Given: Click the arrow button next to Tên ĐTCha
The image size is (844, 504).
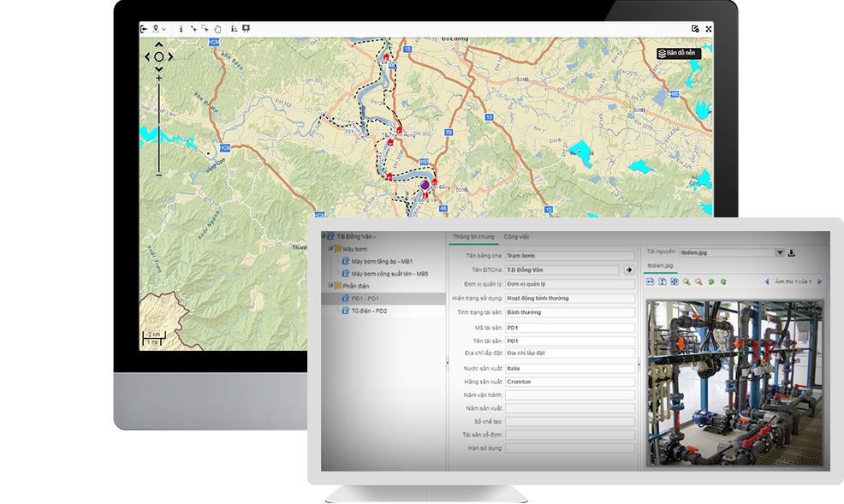Looking at the screenshot, I should click(627, 270).
